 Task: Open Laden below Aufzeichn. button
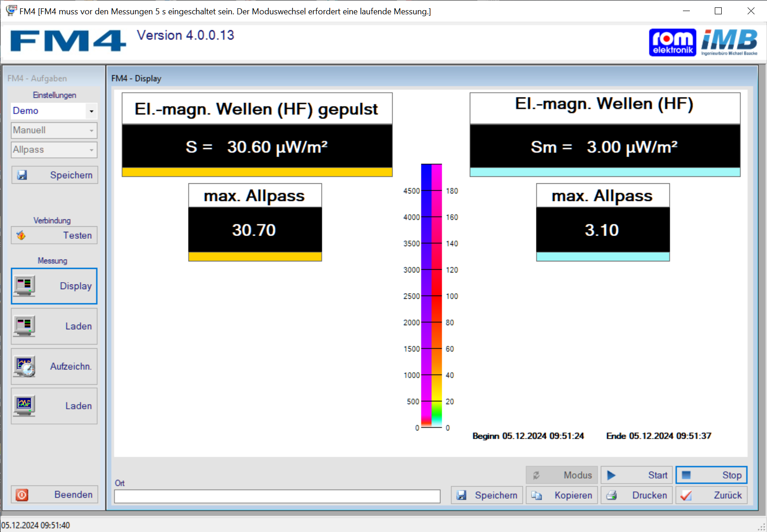tap(54, 406)
